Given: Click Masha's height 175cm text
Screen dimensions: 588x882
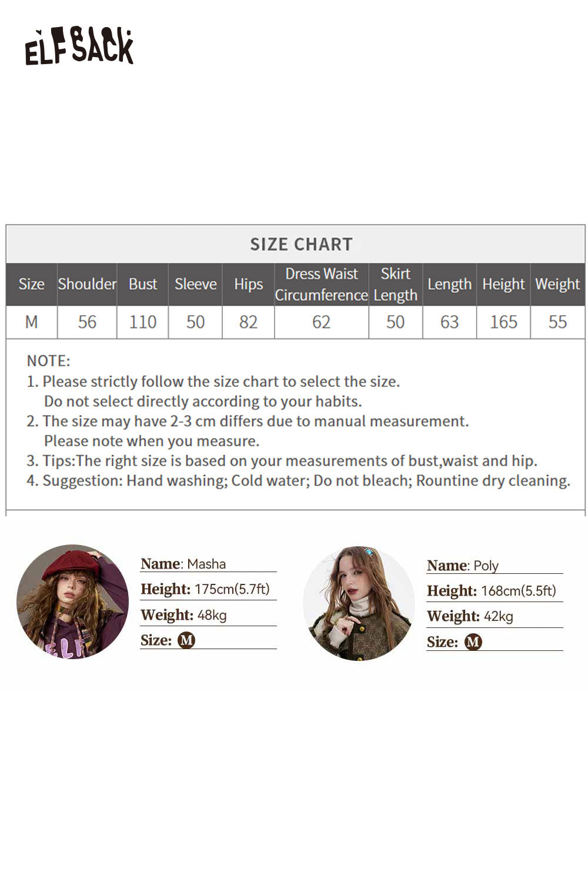Looking at the screenshot, I should [x=232, y=589].
